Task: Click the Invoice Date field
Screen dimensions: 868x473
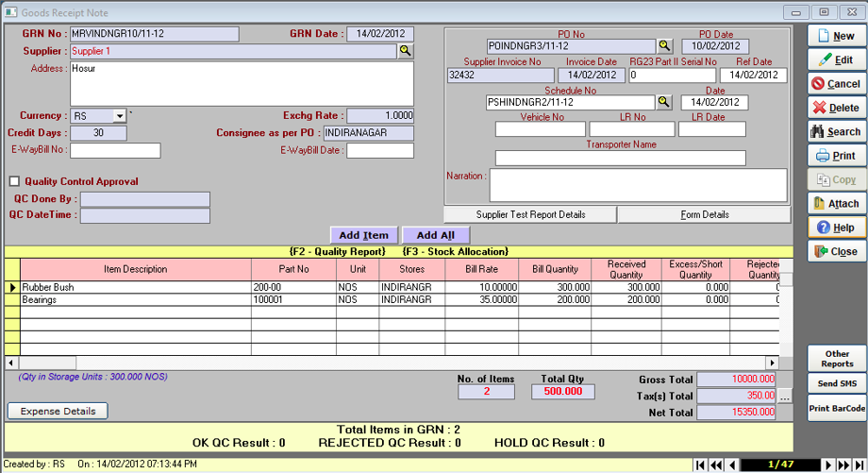Action: click(x=592, y=75)
